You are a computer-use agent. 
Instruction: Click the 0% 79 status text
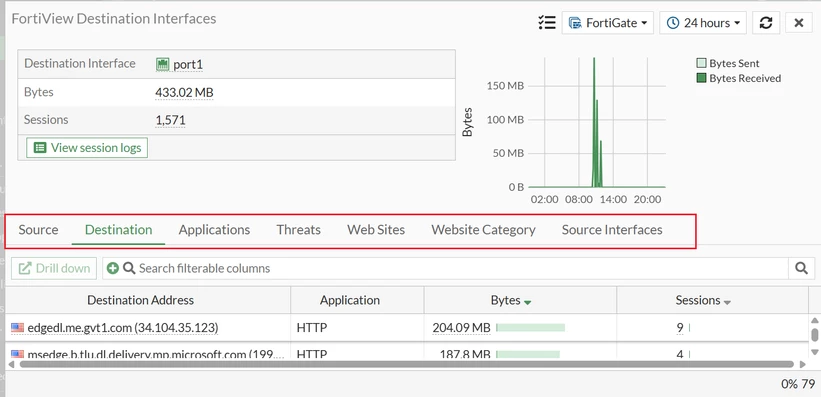tap(797, 384)
